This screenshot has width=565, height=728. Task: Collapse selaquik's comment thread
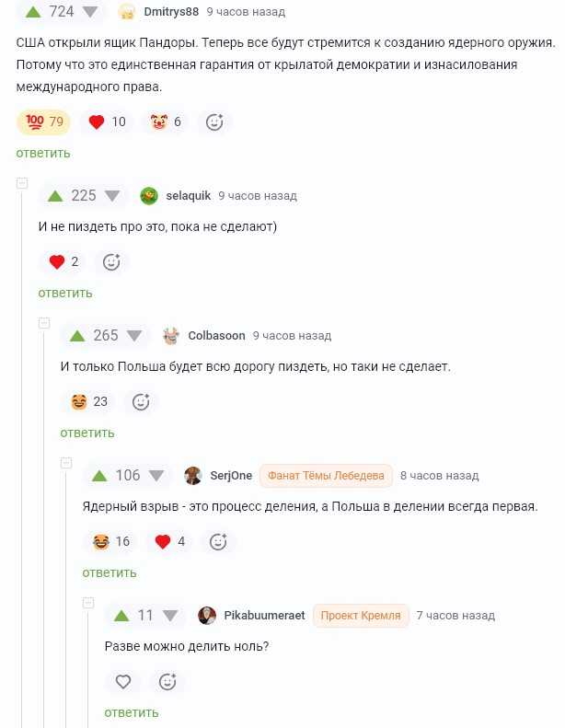(x=22, y=184)
